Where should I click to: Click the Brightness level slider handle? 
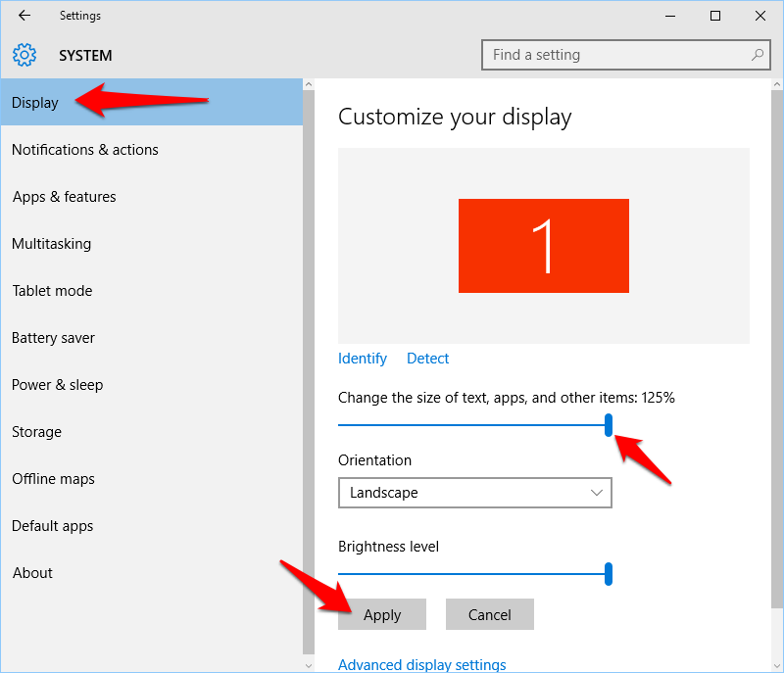pyautogui.click(x=608, y=574)
